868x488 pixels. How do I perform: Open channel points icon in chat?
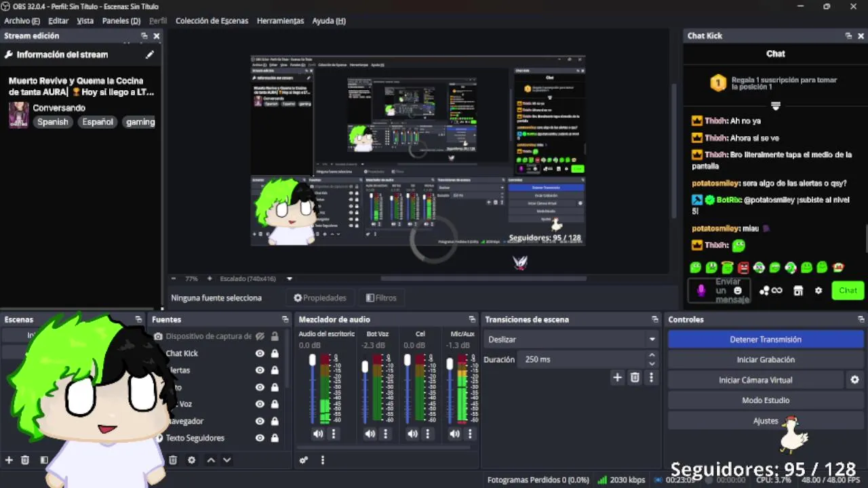pyautogui.click(x=770, y=291)
